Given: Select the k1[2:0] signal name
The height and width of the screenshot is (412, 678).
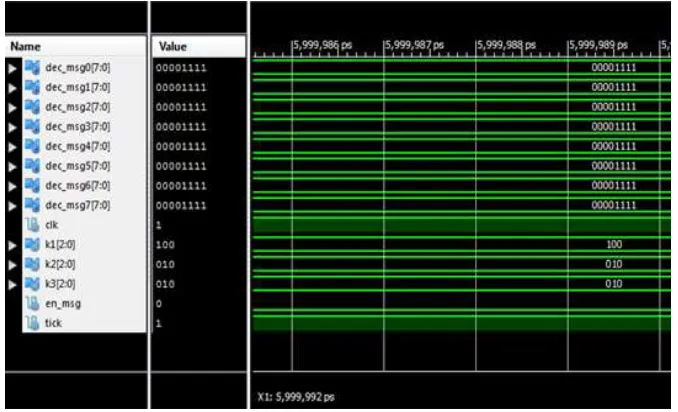Looking at the screenshot, I should (60, 245).
